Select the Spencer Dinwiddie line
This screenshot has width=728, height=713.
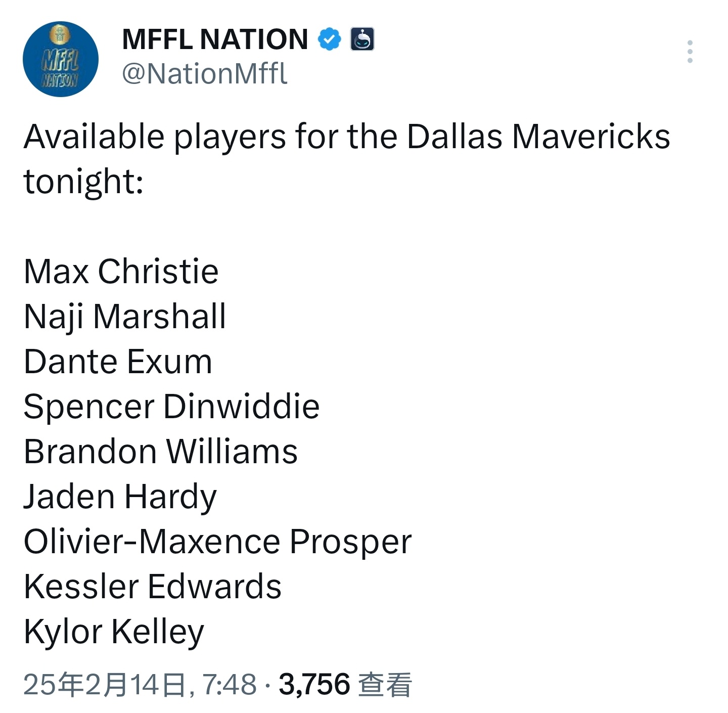pos(171,407)
